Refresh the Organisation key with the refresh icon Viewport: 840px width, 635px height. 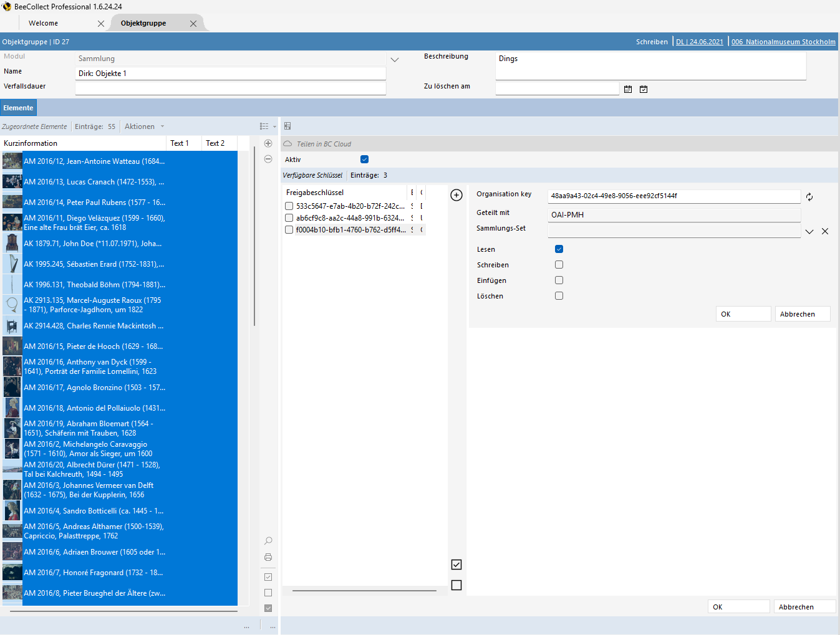point(809,197)
